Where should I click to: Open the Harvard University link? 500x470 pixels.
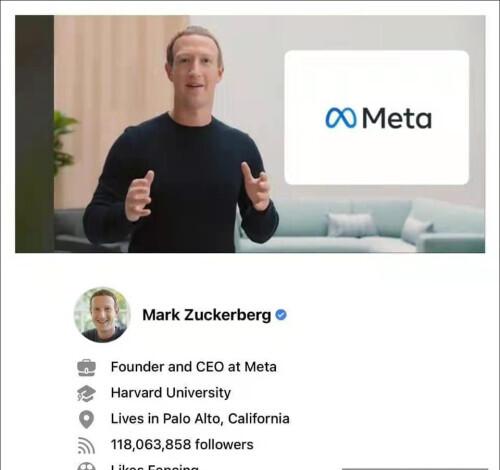click(171, 393)
